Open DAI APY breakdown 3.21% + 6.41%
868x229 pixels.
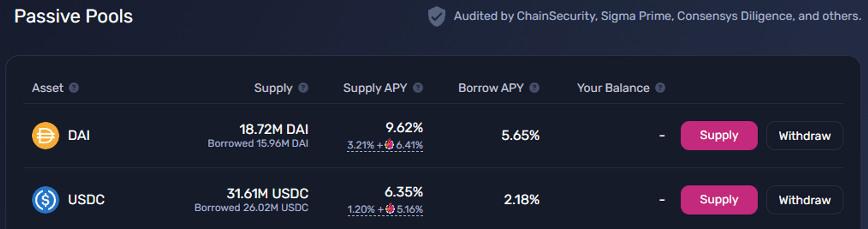pyautogui.click(x=385, y=145)
